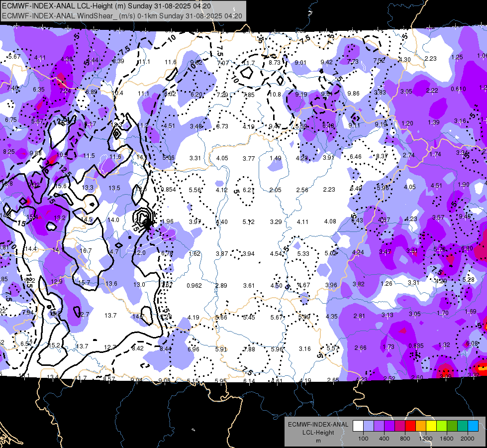Click the wind shear value 2.05
487x448 pixels.
(276, 190)
